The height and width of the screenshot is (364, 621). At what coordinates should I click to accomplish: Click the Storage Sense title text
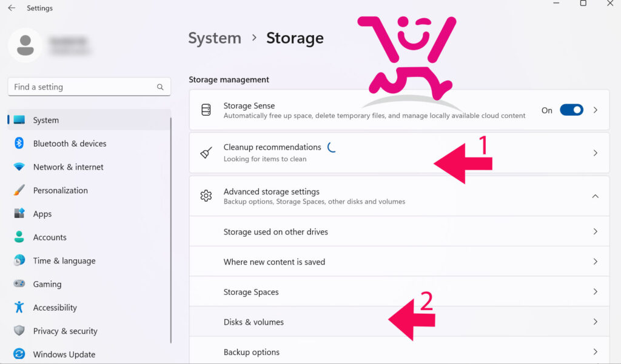click(249, 105)
